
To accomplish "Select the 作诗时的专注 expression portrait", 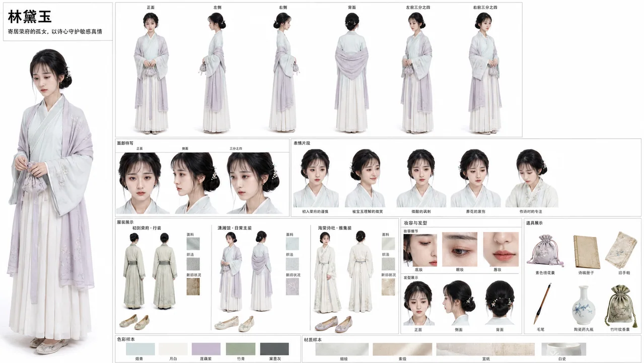I will pyautogui.click(x=531, y=178).
